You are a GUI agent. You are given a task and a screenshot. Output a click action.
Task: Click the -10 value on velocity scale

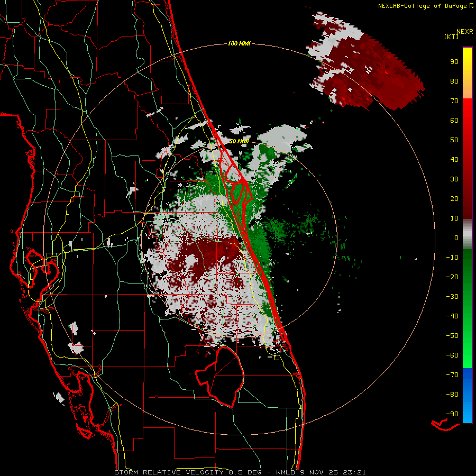[452, 258]
